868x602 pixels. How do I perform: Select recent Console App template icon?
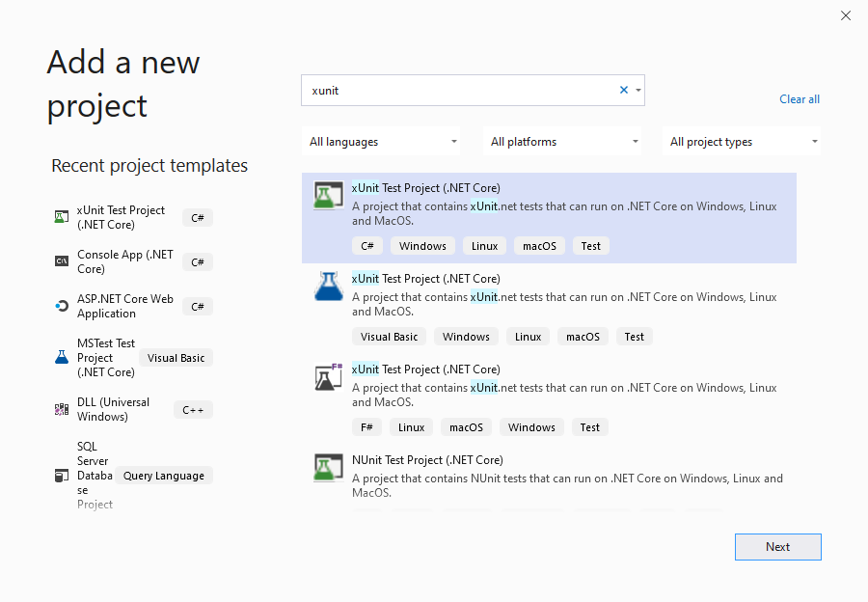[62, 261]
